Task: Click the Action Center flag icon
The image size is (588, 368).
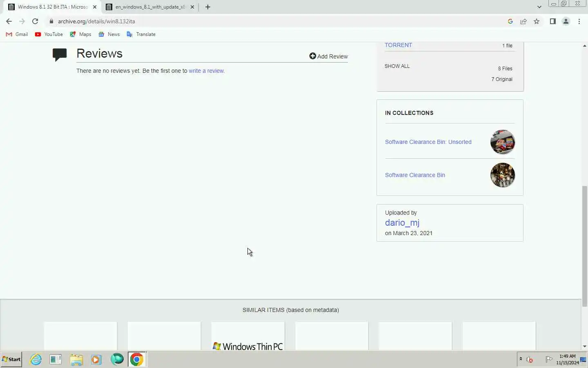Action: [549, 359]
